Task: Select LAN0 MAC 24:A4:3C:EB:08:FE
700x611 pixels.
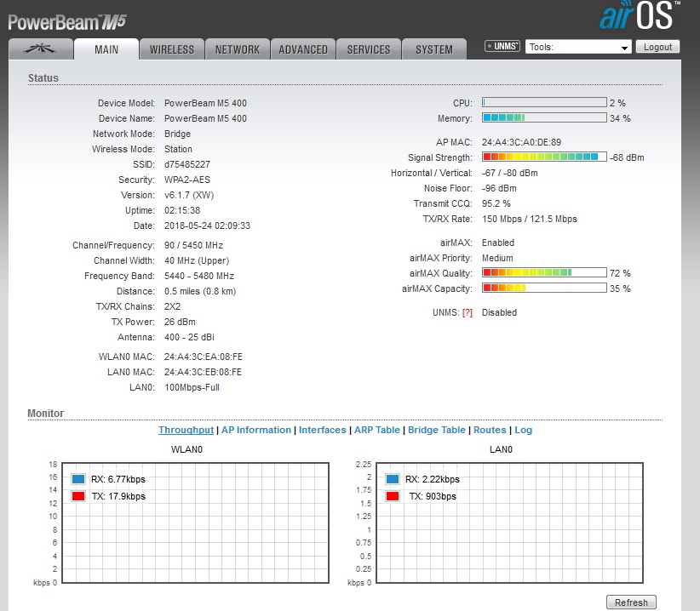Action: point(203,372)
